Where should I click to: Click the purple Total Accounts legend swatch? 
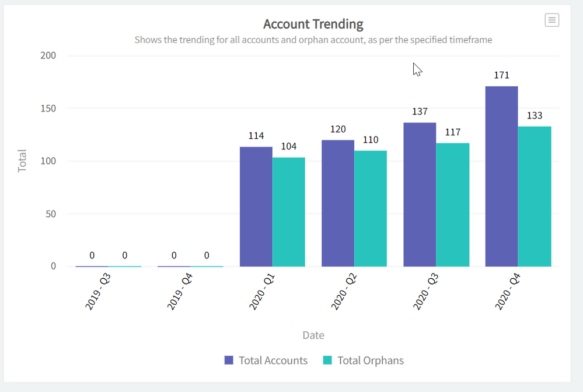click(229, 360)
